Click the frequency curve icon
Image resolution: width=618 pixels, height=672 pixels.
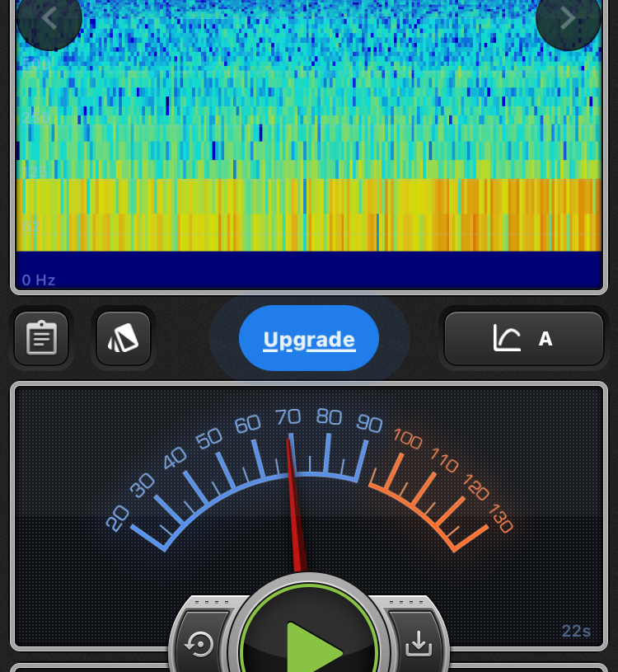click(507, 338)
